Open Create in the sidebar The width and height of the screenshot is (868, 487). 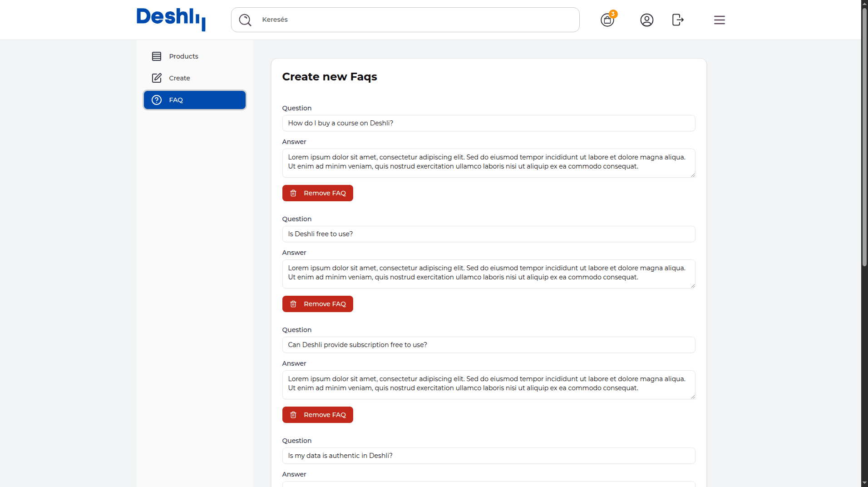180,78
